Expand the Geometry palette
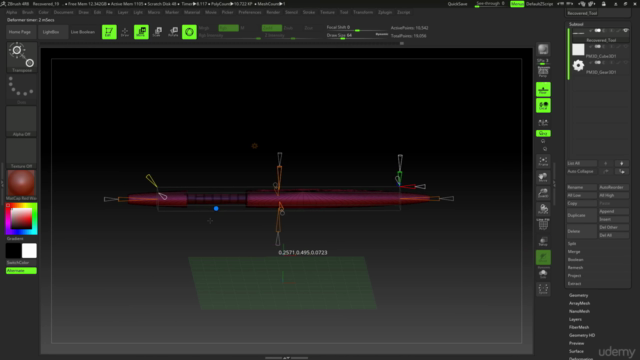 click(578, 295)
